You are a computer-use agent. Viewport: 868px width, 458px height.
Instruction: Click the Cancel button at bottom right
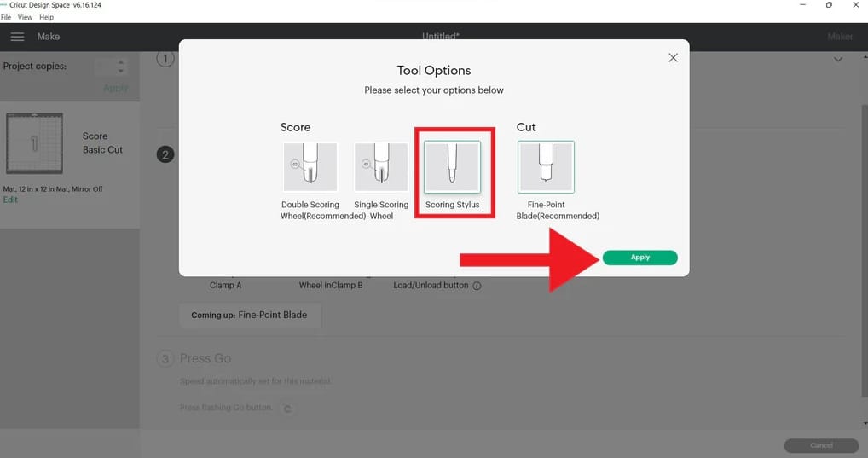click(821, 445)
